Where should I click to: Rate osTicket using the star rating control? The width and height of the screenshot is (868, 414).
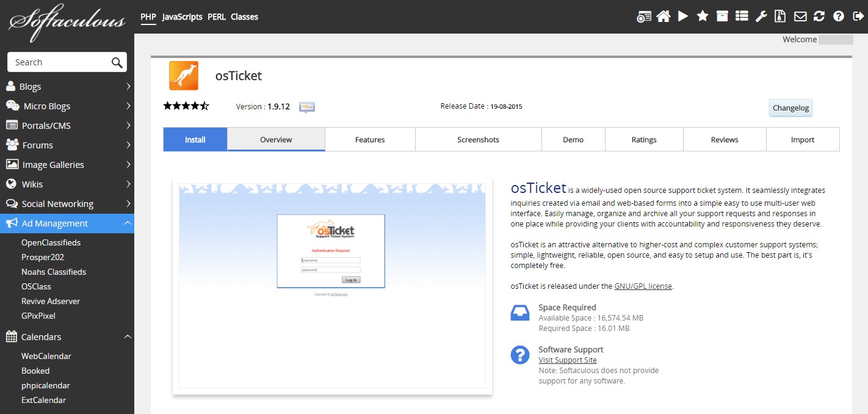click(x=186, y=106)
